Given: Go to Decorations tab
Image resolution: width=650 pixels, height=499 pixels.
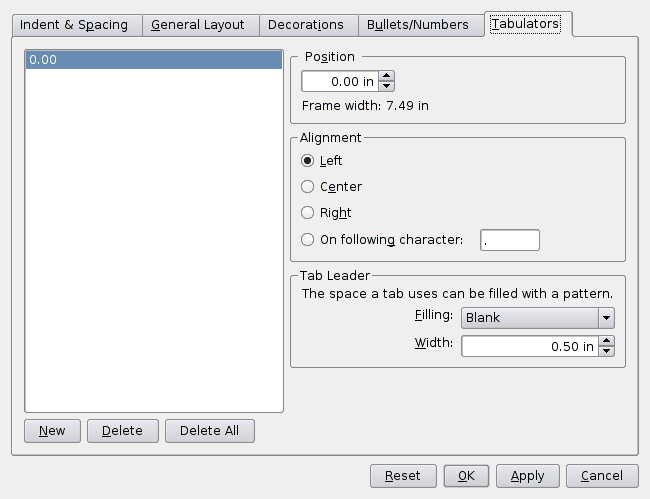Looking at the screenshot, I should [x=306, y=25].
